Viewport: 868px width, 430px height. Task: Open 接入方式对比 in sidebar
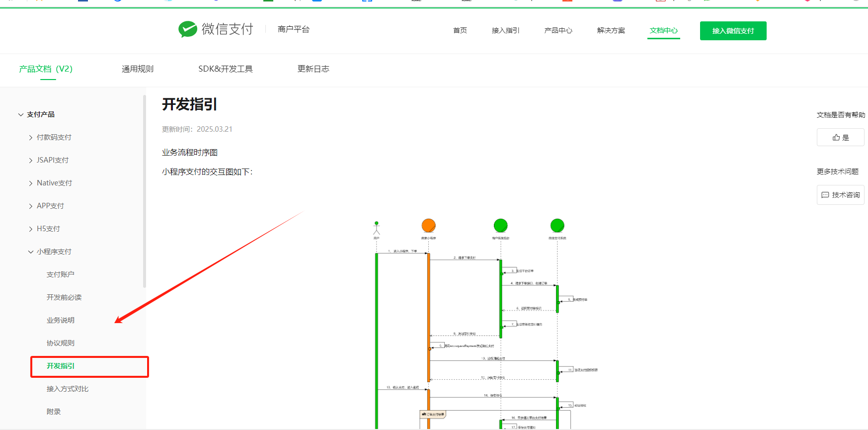(x=68, y=389)
